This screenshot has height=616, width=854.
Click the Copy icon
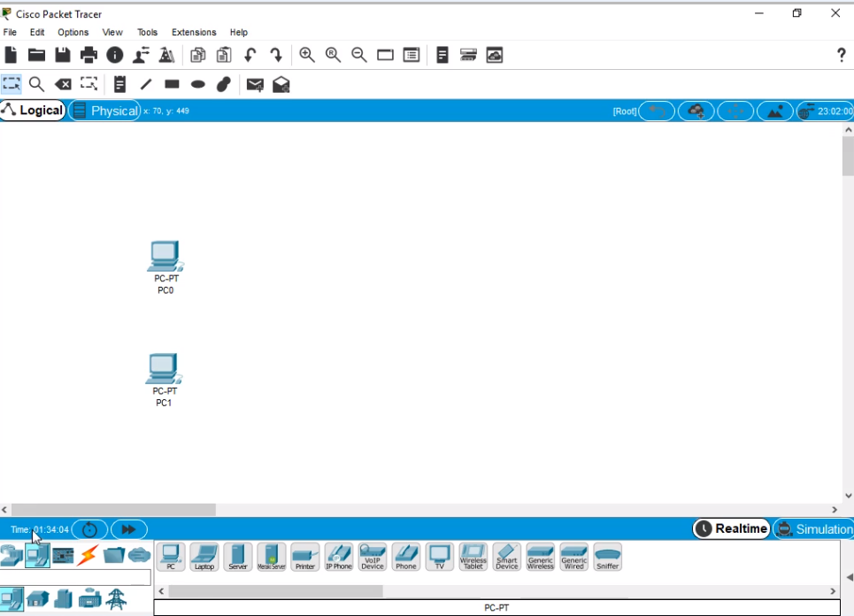pyautogui.click(x=197, y=55)
